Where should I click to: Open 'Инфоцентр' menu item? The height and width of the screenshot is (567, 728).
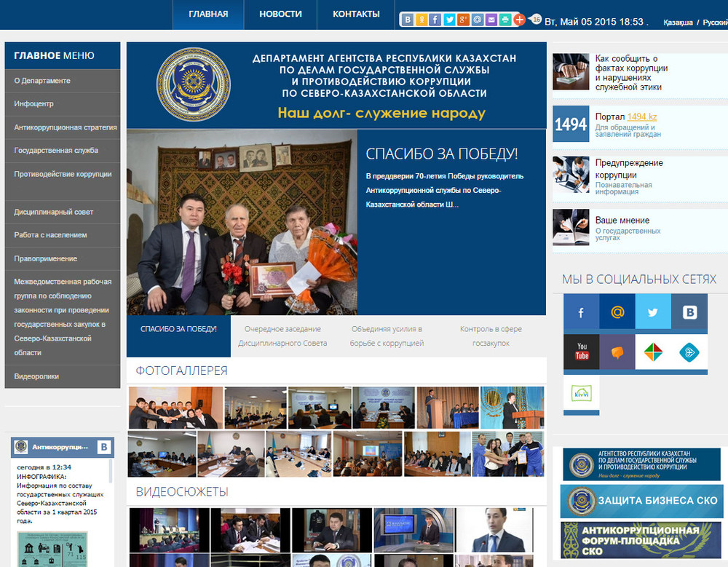point(62,104)
